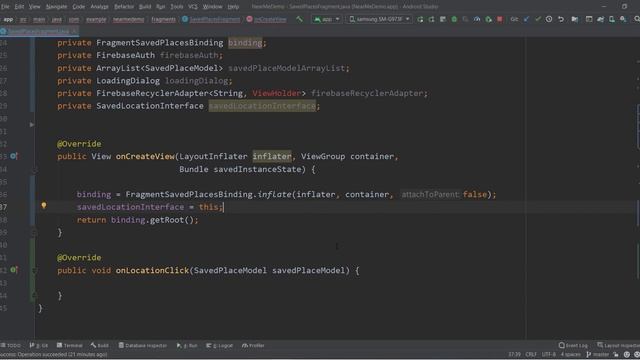Click the fold arrow beside the blank line above @Override
This screenshot has width=640, height=360.
[31, 124]
